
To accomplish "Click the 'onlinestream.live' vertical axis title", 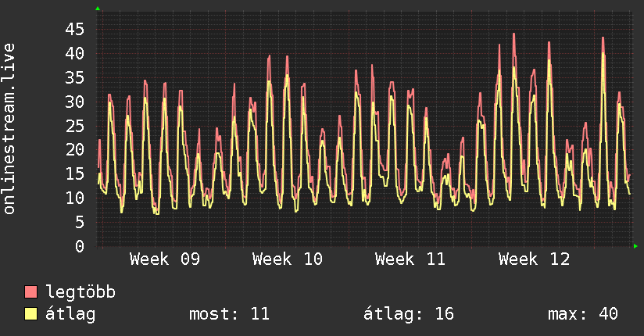I will [x=9, y=129].
